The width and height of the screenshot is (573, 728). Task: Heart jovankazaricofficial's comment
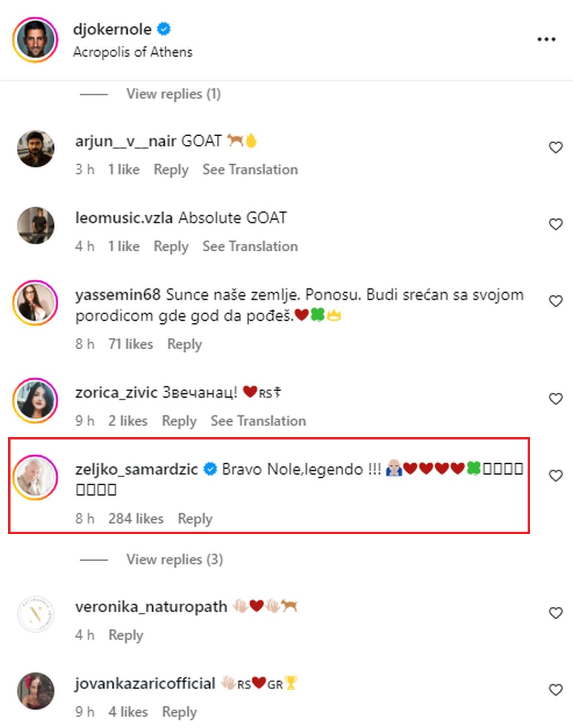click(555, 690)
